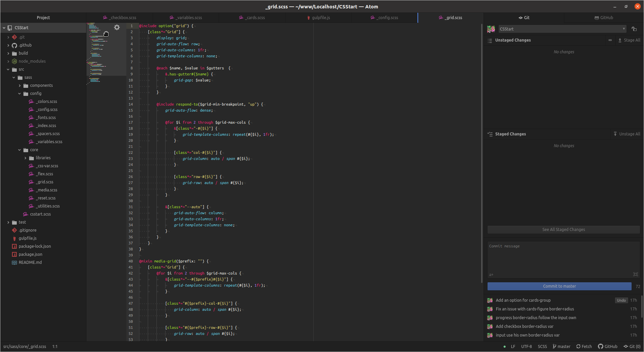Image resolution: width=644 pixels, height=352 pixels.
Task: Expand the commit message editor icon
Action: pos(636,274)
